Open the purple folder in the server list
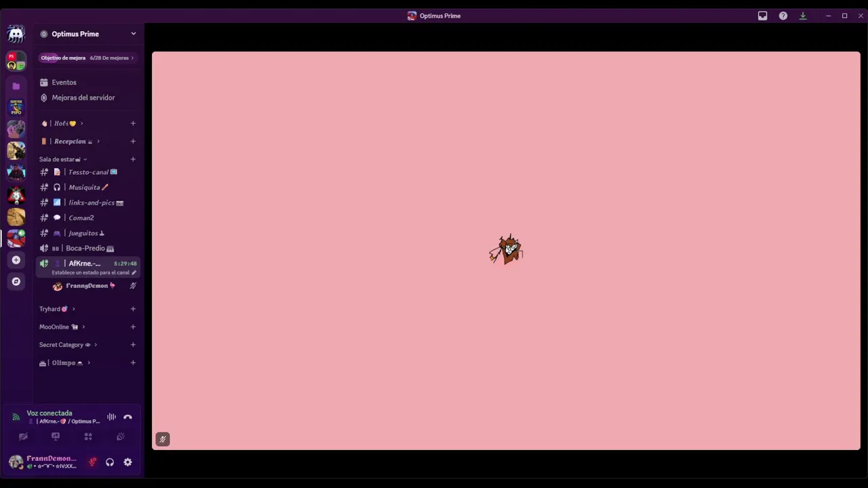Image resolution: width=868 pixels, height=488 pixels. [x=16, y=86]
